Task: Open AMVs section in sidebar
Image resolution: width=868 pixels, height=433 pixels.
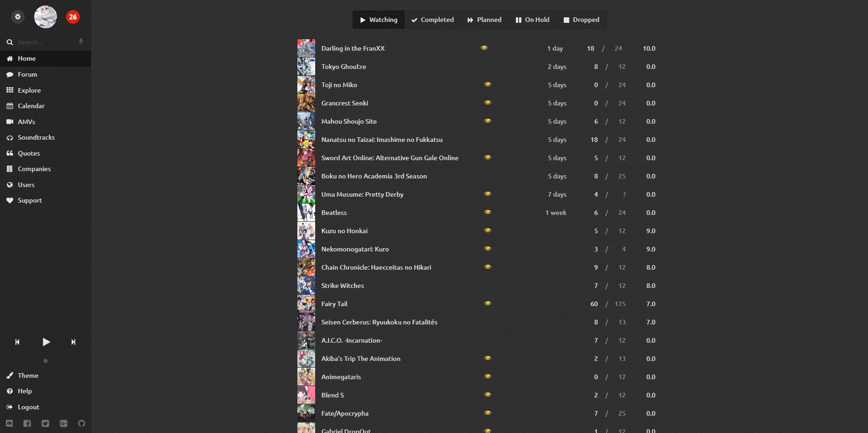Action: (46, 122)
